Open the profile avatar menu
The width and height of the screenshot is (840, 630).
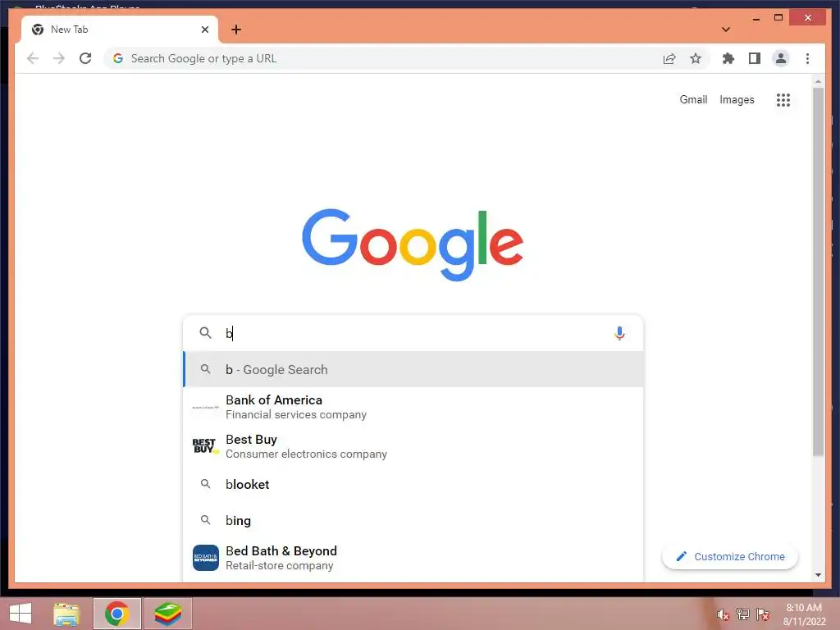(781, 58)
